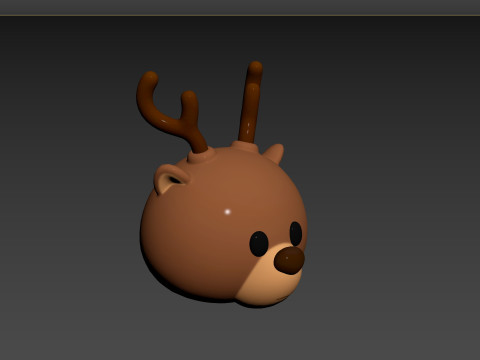Viewport: 480px width, 360px height.
Task: Click the dark brown nose of the deer
Action: coord(289,260)
